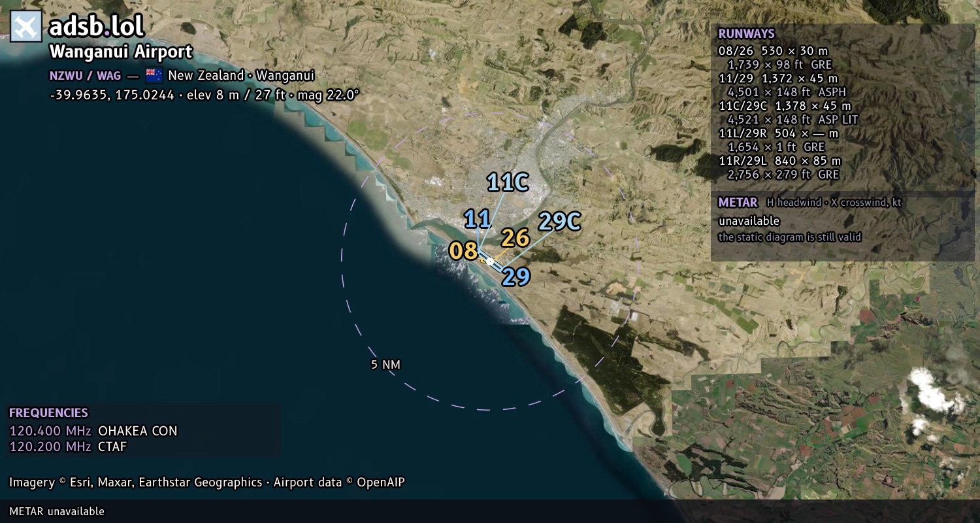Click 'the static diagram is still valid' note
Screen dimensions: 980x523
pyautogui.click(x=790, y=237)
